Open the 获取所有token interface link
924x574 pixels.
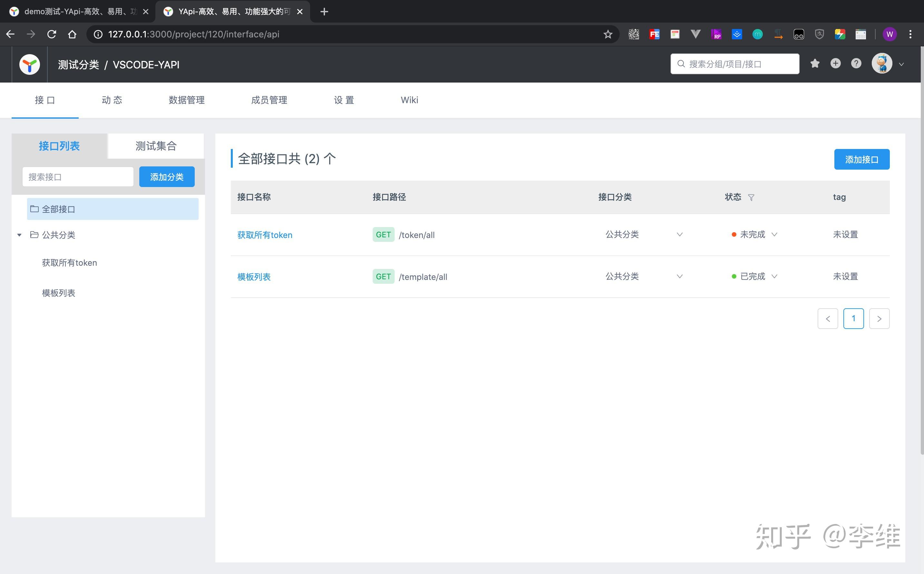[264, 235]
